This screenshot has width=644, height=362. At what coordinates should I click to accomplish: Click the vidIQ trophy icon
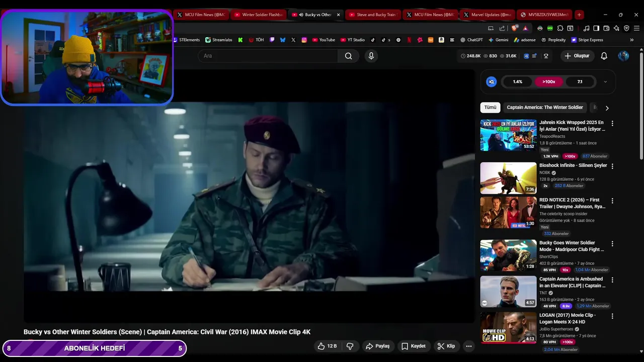tap(546, 56)
